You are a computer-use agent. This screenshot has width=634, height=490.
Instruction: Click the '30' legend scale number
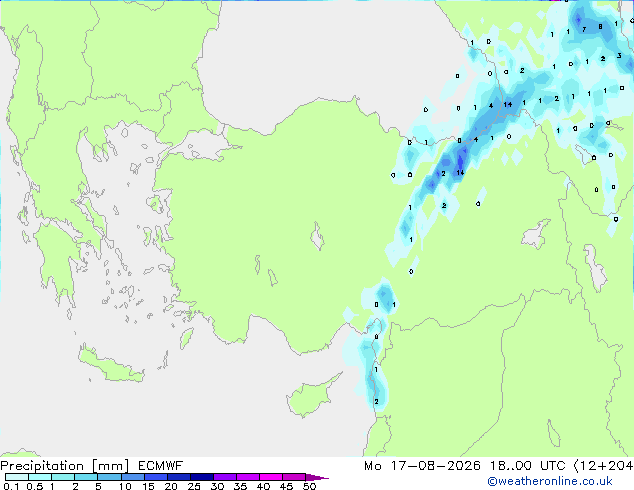point(217,486)
